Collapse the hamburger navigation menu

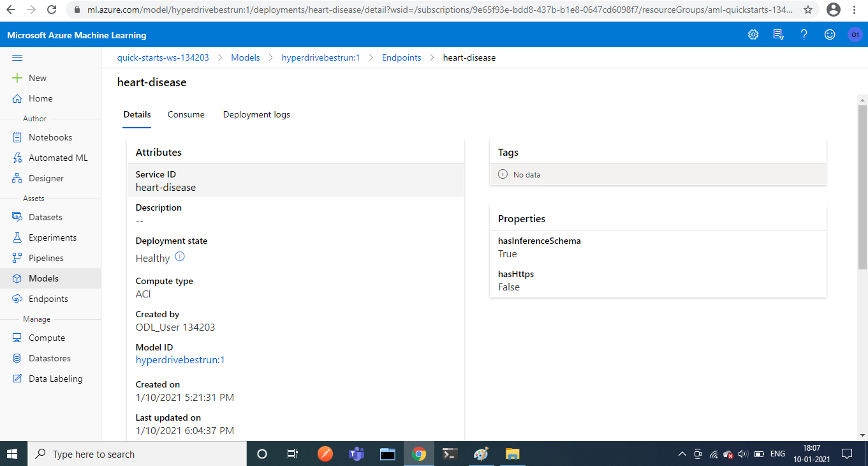coord(17,57)
